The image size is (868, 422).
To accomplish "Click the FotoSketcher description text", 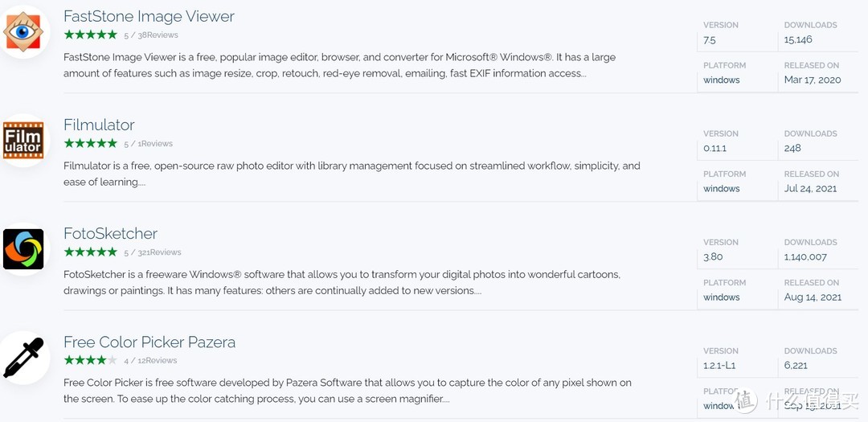I will (342, 282).
